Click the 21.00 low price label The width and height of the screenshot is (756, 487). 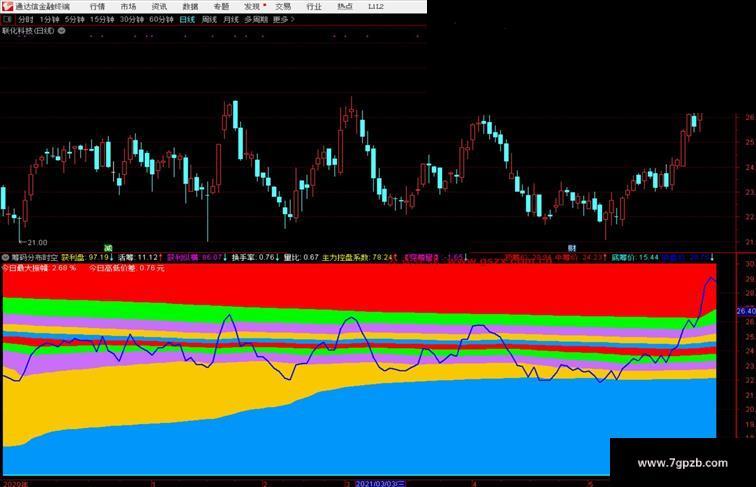pos(37,243)
